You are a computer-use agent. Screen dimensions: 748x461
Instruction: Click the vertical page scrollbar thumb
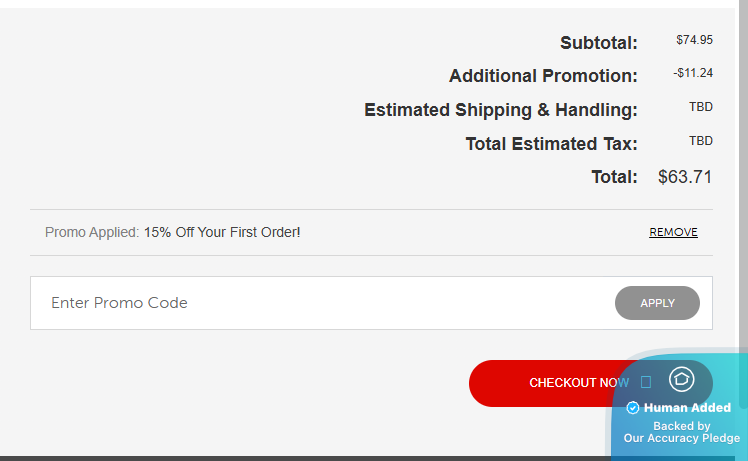point(743,204)
